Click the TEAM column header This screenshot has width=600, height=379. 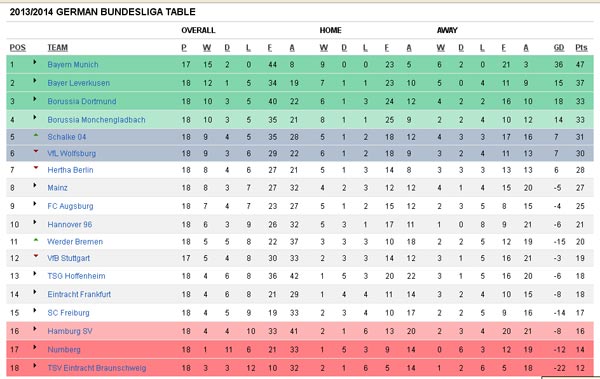(x=58, y=48)
